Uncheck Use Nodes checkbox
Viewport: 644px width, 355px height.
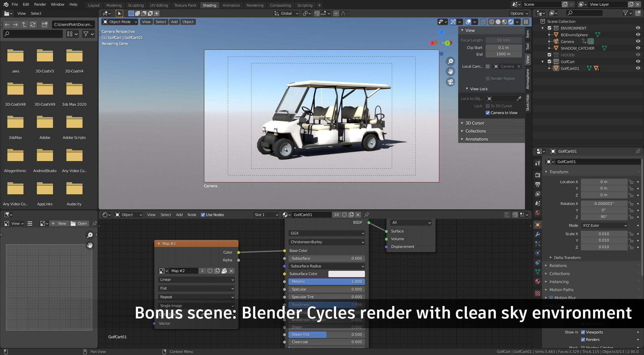coord(203,215)
